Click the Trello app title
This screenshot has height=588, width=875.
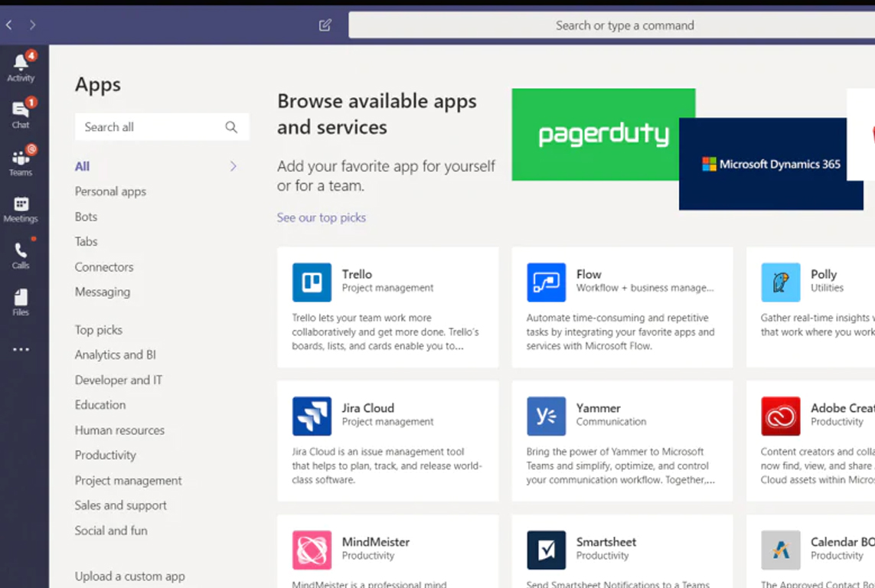coord(358,274)
